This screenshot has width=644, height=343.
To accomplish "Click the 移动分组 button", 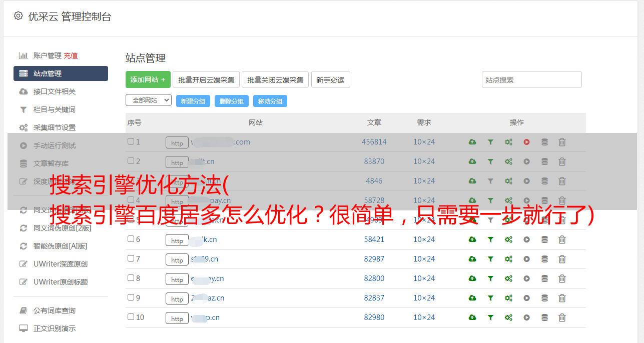I will coord(270,101).
